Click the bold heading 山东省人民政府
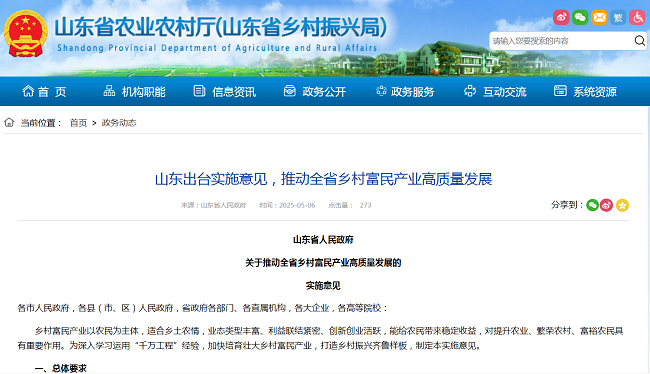Image resolution: width=650 pixels, height=374 pixels. tap(323, 240)
